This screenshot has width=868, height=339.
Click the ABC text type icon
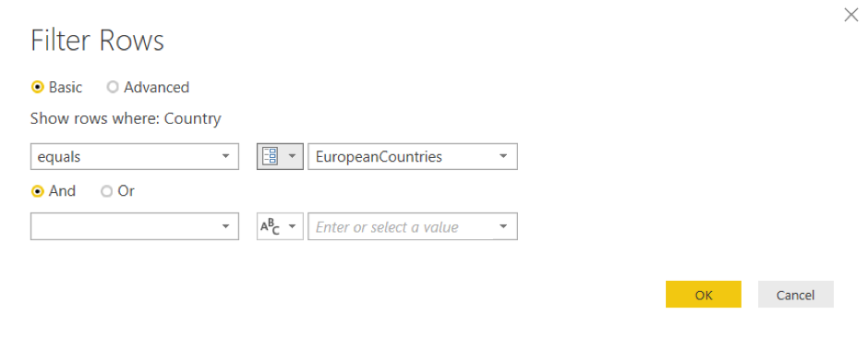tap(271, 226)
